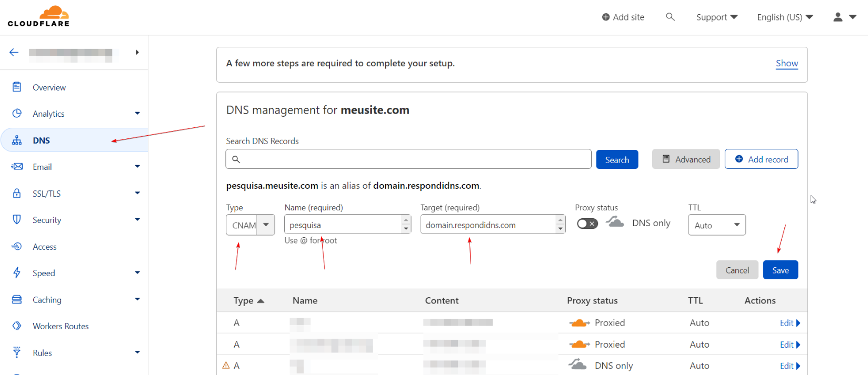868x375 pixels.
Task: Click the blue Search button
Action: click(x=617, y=159)
